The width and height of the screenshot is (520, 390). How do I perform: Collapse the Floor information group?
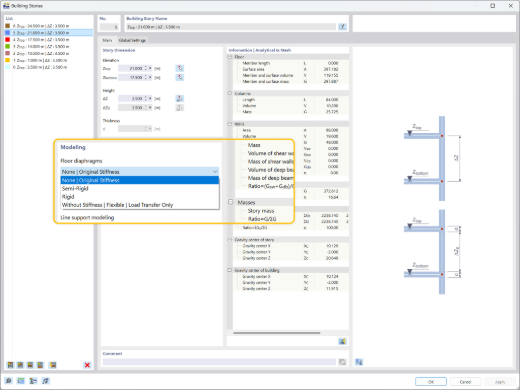click(230, 57)
